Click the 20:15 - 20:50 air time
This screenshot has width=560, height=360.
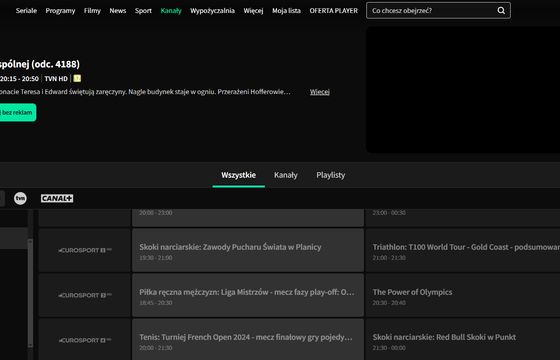[19, 79]
